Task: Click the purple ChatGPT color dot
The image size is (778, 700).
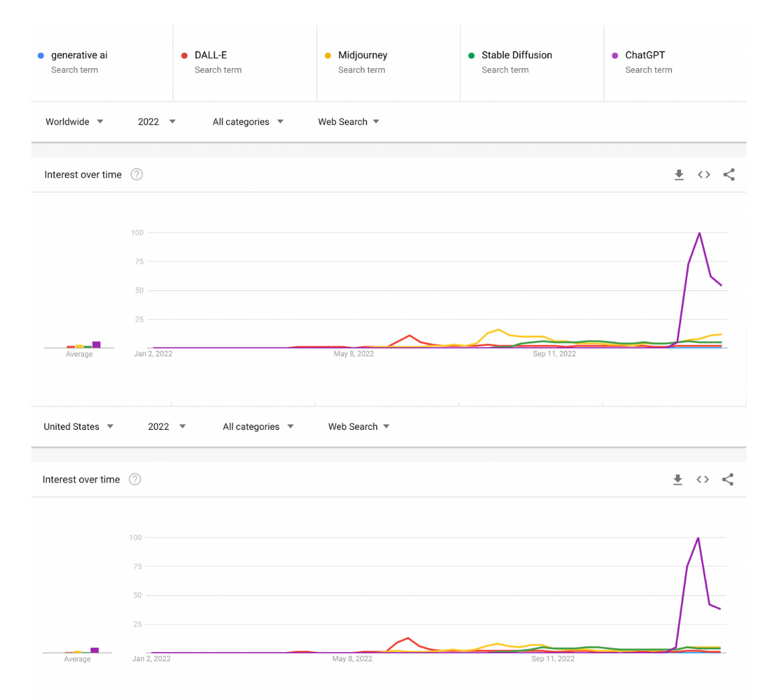Action: 616,55
